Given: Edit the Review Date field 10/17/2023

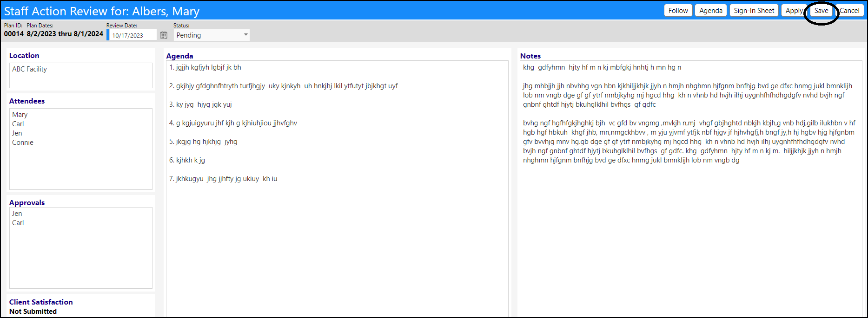Looking at the screenshot, I should click(x=133, y=35).
